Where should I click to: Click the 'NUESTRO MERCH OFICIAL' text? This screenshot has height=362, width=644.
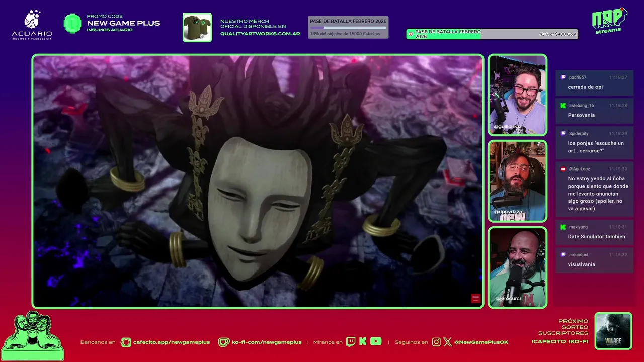[x=253, y=24]
